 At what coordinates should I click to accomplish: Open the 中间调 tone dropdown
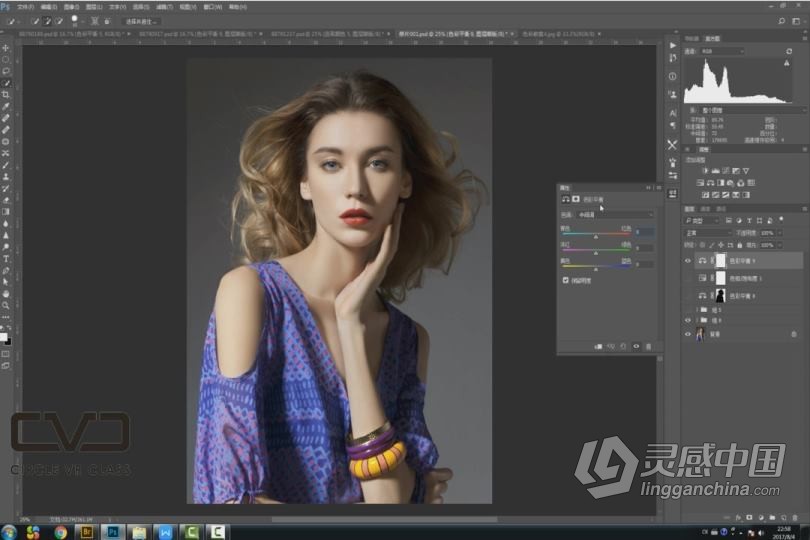(x=615, y=214)
